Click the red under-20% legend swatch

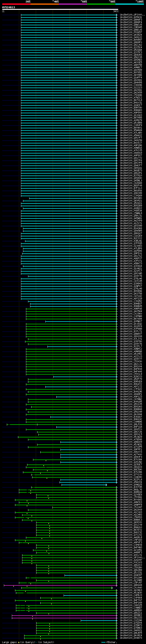click(16, 4)
